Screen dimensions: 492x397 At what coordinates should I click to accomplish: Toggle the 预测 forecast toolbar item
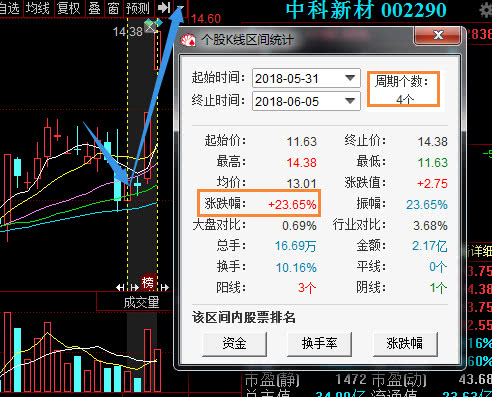(138, 8)
